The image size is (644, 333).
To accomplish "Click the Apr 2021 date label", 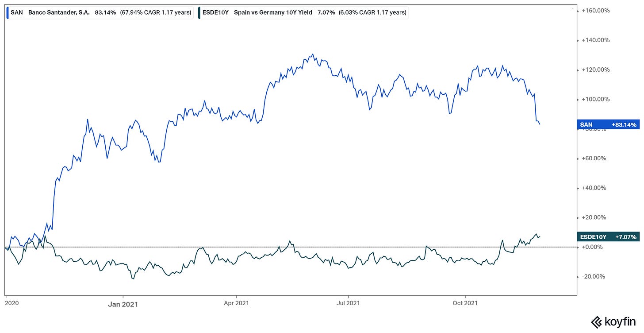I will pyautogui.click(x=237, y=303).
